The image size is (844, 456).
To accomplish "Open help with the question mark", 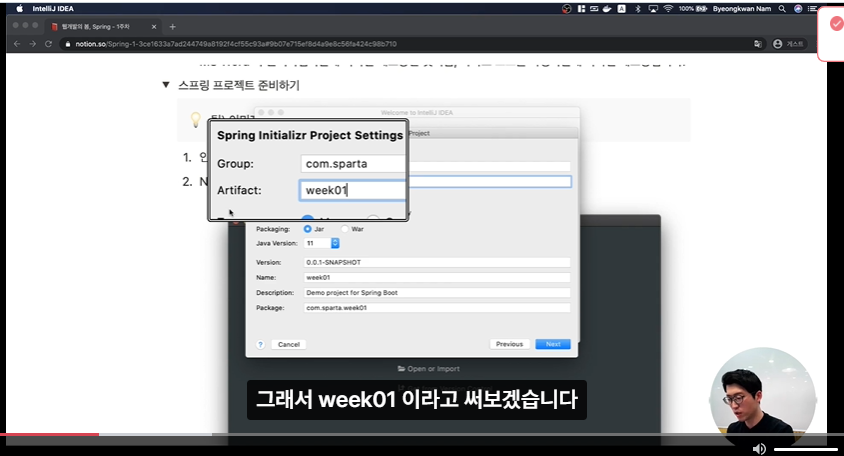I will pos(261,345).
